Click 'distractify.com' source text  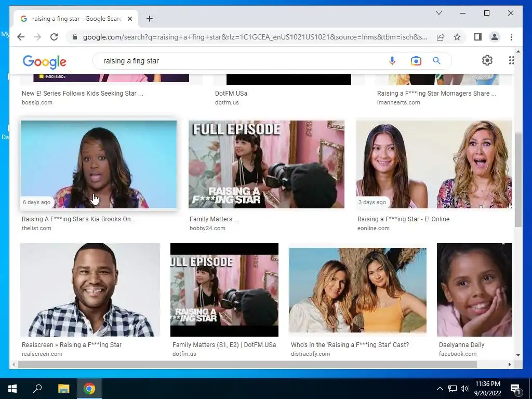tap(310, 353)
